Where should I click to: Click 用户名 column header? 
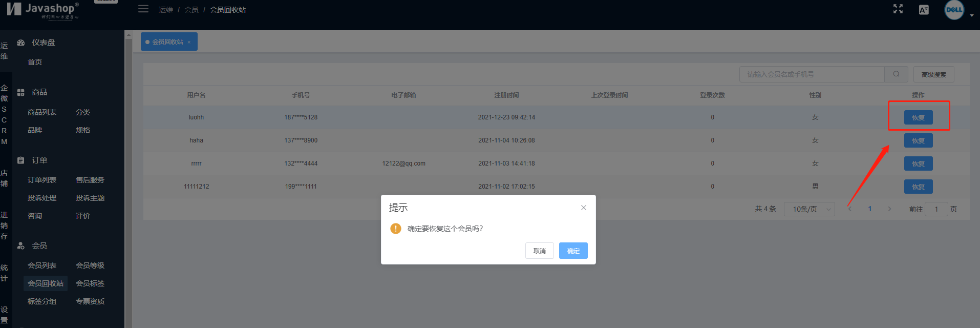tap(196, 95)
